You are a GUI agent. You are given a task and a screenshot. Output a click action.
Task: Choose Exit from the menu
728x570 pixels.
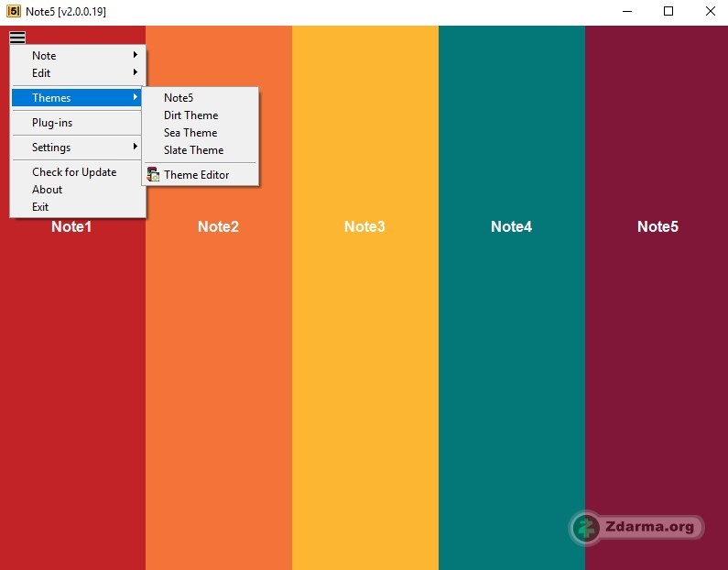pyautogui.click(x=77, y=207)
